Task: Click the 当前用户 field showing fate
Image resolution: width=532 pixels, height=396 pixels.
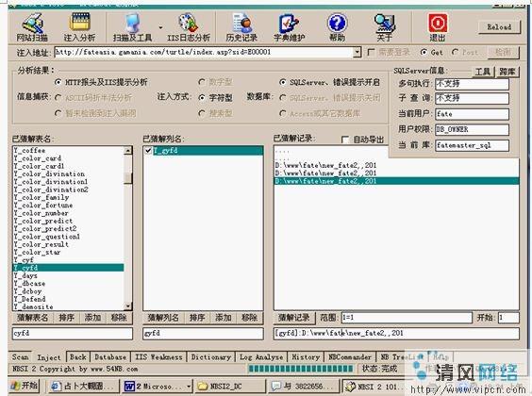Action: pyautogui.click(x=472, y=114)
